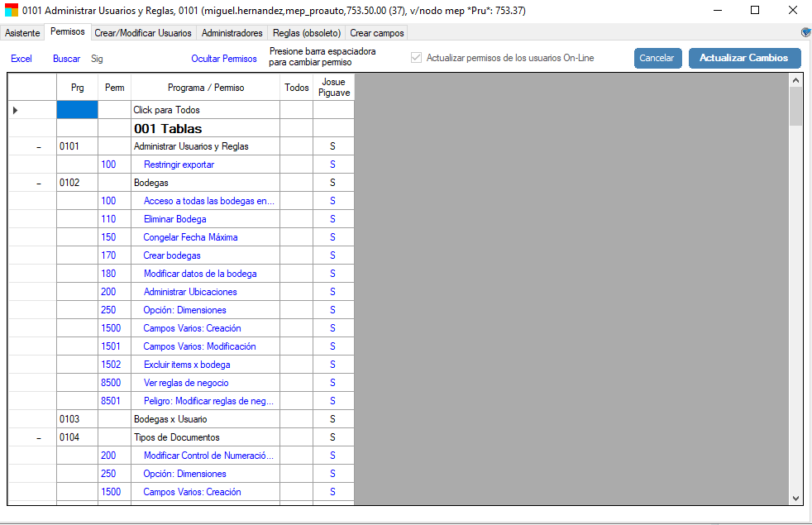Click the vertical scrollbar thumb
Screen dimensions: 812x525
click(796, 106)
